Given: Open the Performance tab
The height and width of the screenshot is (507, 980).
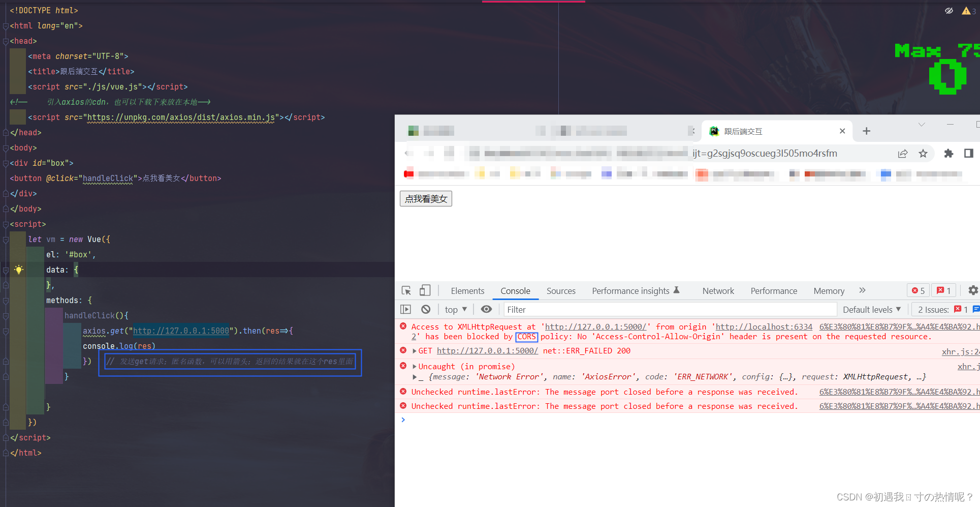Looking at the screenshot, I should pos(774,291).
